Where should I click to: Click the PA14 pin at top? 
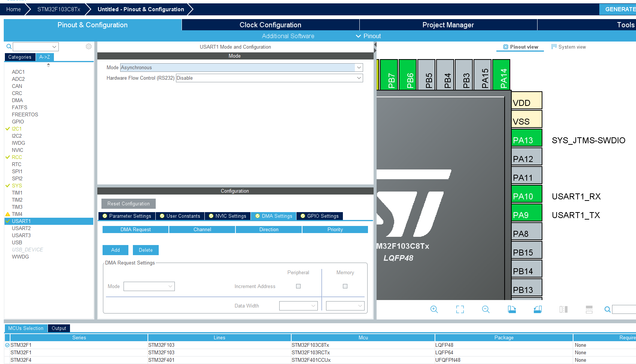(501, 74)
